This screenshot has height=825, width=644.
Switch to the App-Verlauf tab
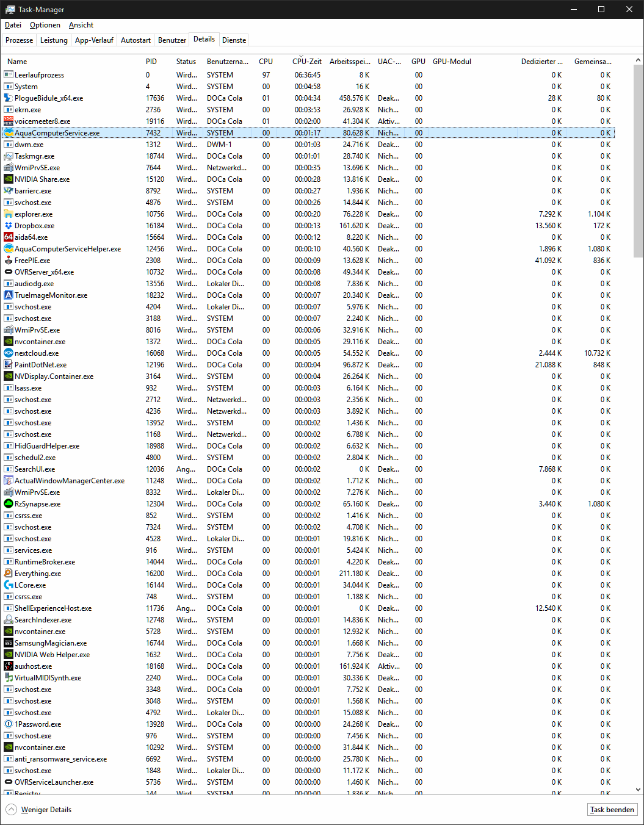[x=94, y=40]
